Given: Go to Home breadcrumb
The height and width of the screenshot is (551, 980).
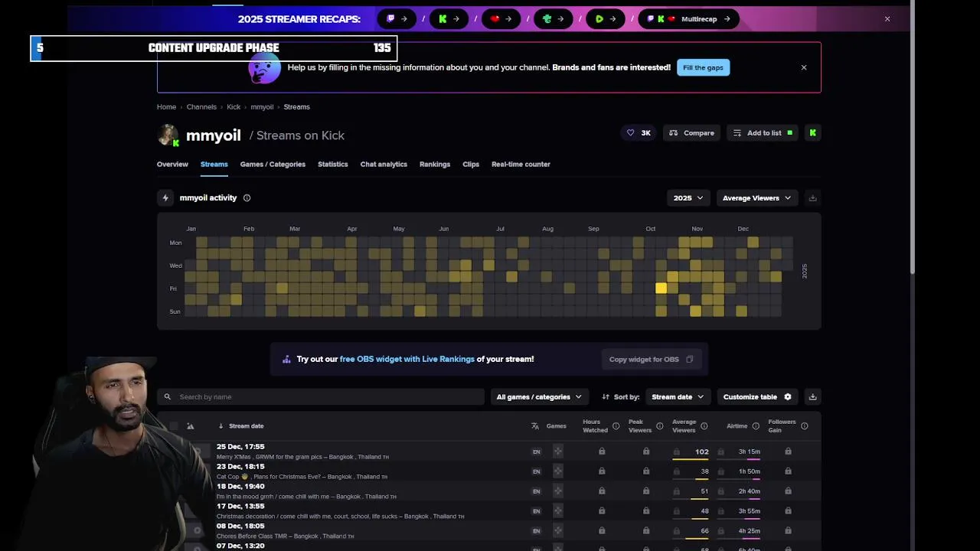Looking at the screenshot, I should 166,107.
